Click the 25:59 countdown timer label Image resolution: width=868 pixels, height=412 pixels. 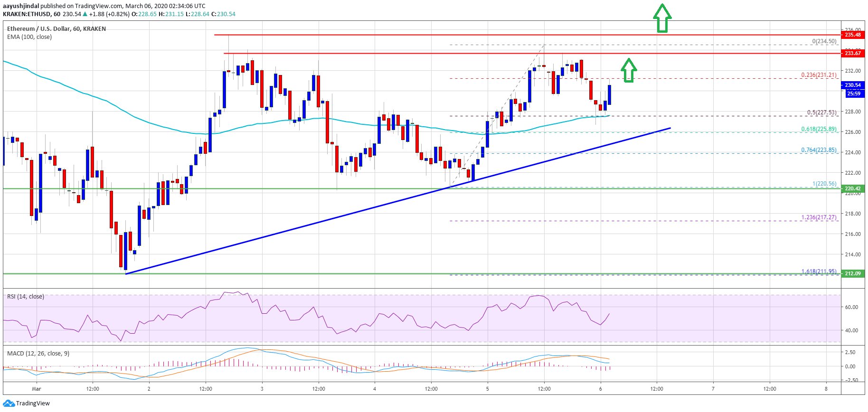(854, 94)
